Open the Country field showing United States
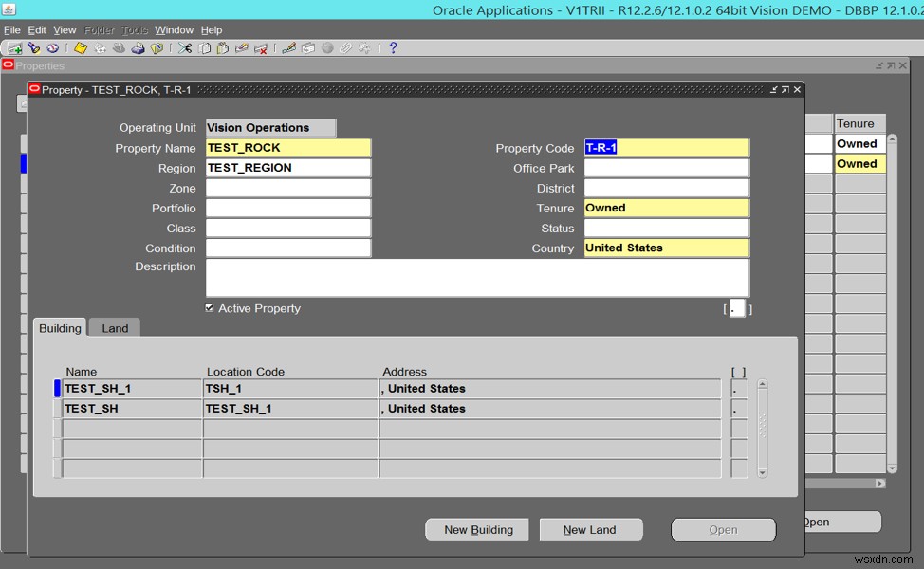924x569 pixels. pyautogui.click(x=666, y=248)
